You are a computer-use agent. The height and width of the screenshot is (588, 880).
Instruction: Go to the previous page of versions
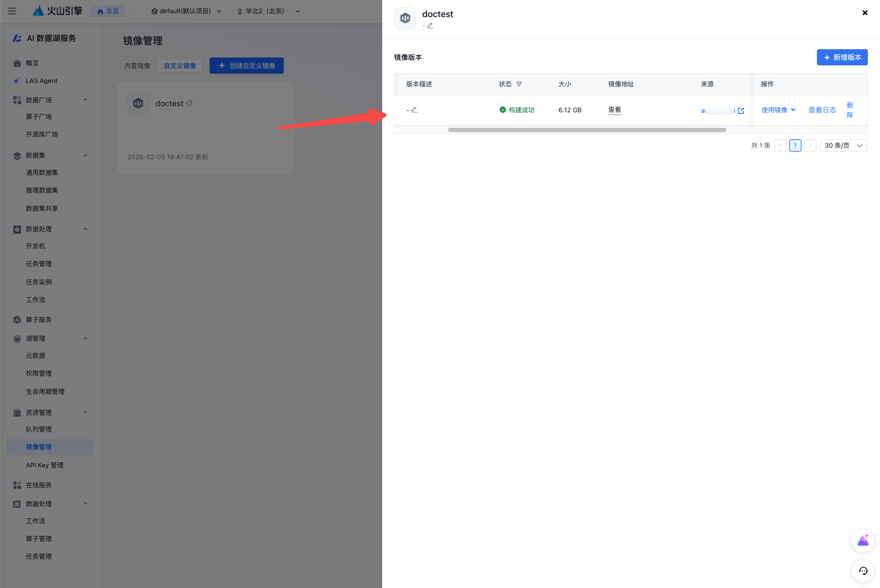pos(780,145)
